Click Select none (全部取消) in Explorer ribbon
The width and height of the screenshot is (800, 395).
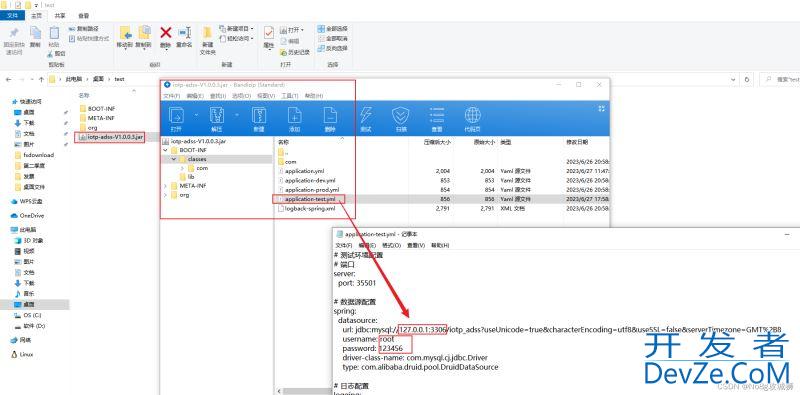332,38
